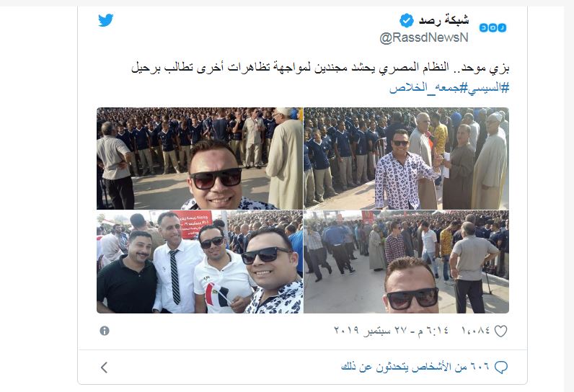View the bottom-left group photo with flag

pyautogui.click(x=200, y=262)
